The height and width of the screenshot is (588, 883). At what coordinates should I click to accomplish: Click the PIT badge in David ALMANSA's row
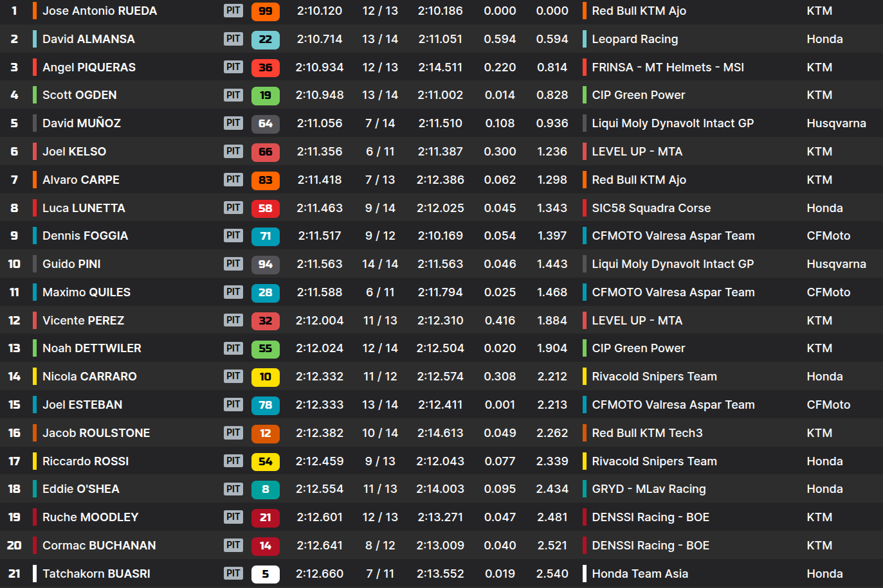pos(233,39)
